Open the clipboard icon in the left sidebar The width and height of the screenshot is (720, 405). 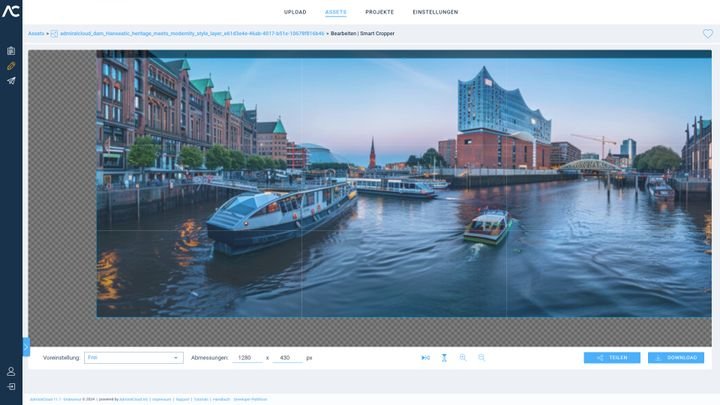pos(11,51)
